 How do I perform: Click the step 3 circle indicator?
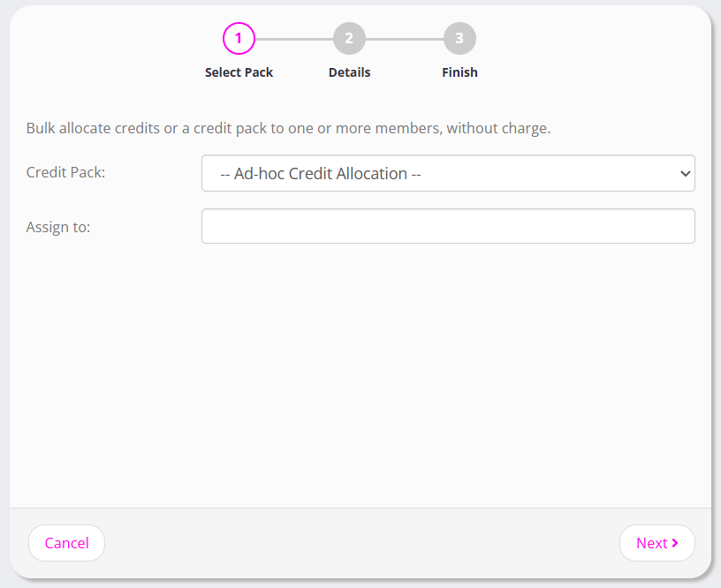[459, 39]
